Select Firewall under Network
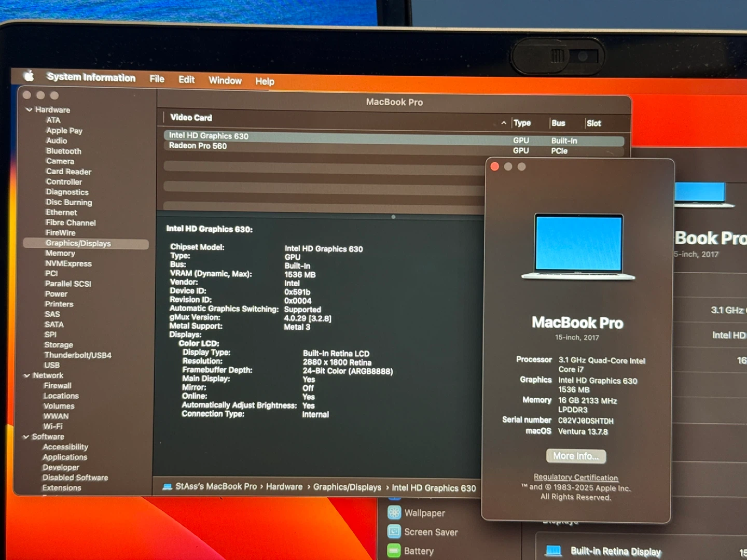Image resolution: width=747 pixels, height=560 pixels. (58, 386)
